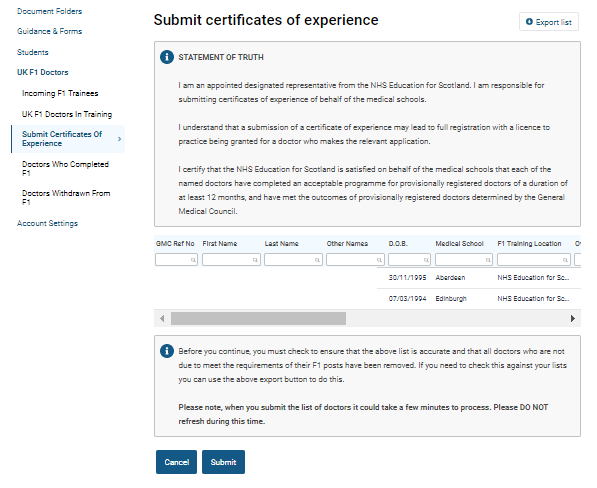Click the 'STATEMENT OF TRUTH' heading
This screenshot has width=597, height=488.
point(221,57)
